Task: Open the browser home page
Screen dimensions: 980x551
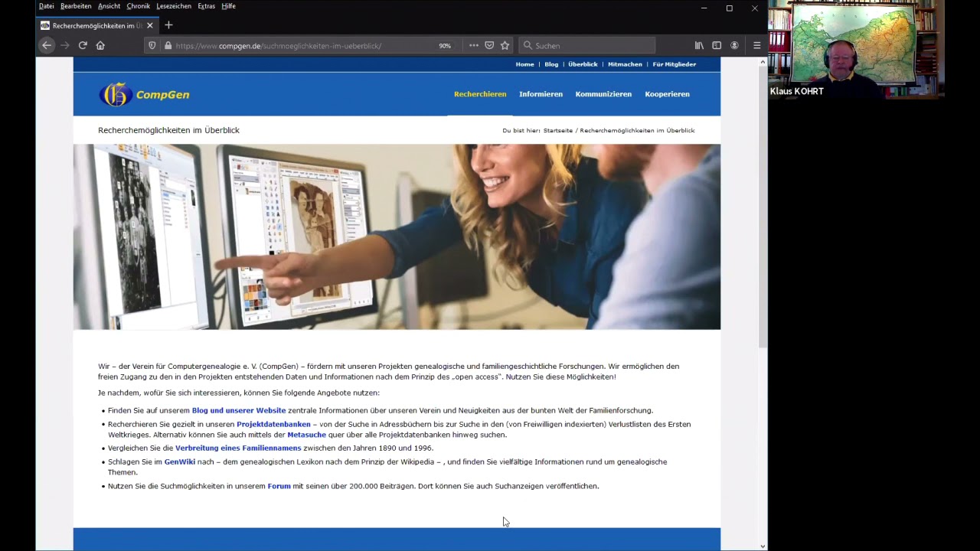Action: click(x=100, y=45)
